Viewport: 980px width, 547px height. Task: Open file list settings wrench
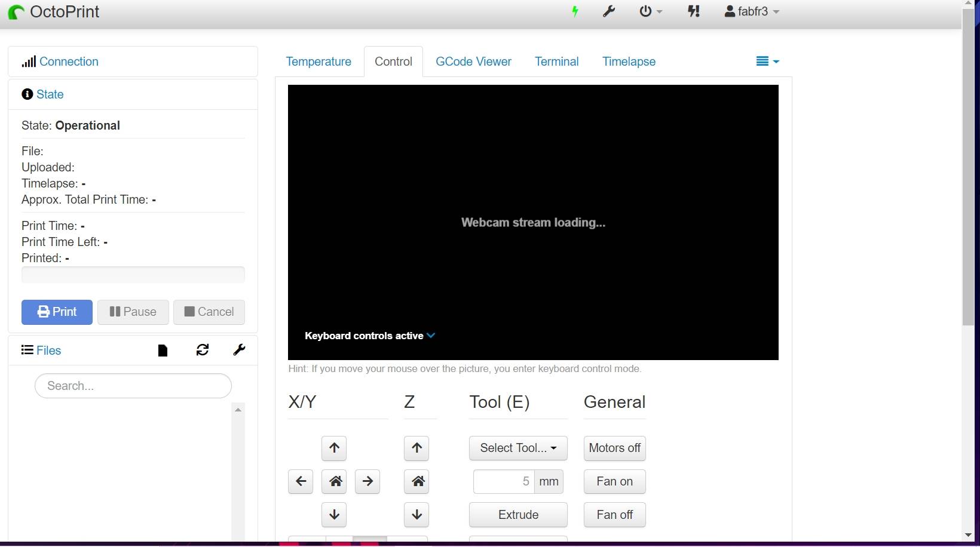tap(239, 350)
